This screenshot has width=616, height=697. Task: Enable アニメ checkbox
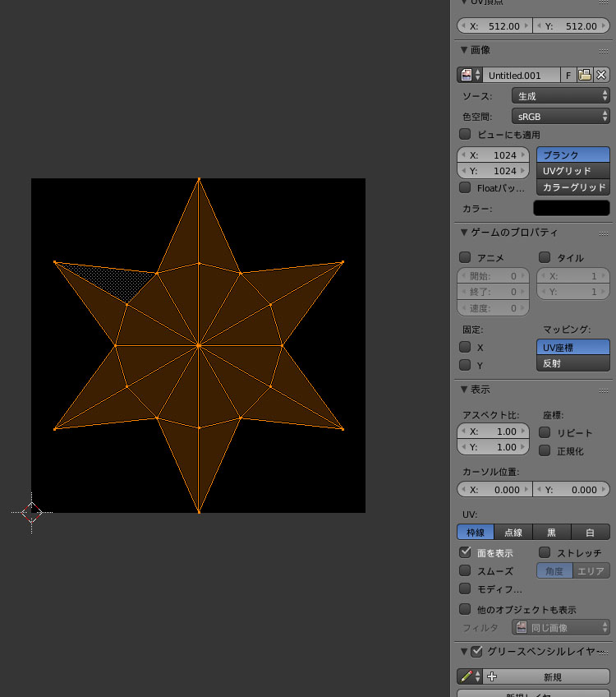(x=465, y=257)
